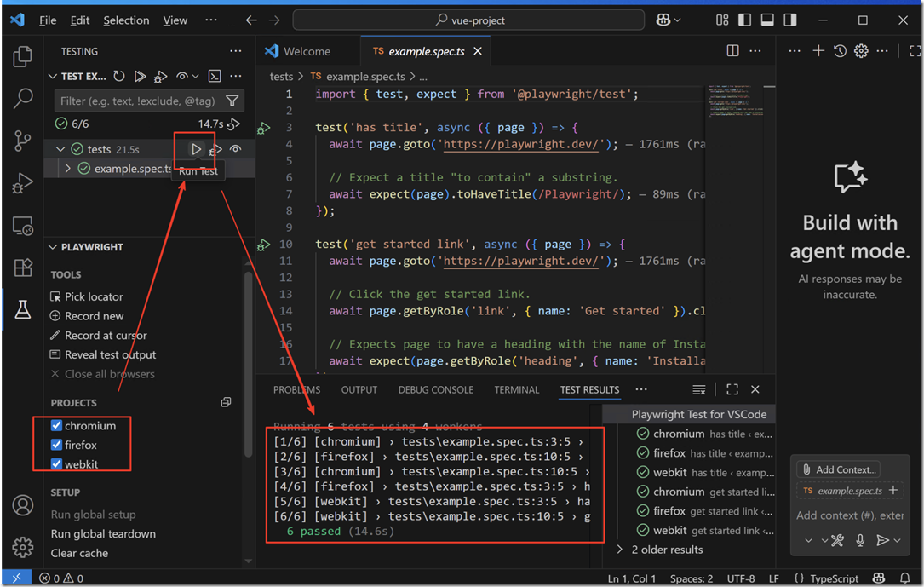This screenshot has width=924, height=587.
Task: Toggle the webkit project checkbox
Action: pos(56,464)
